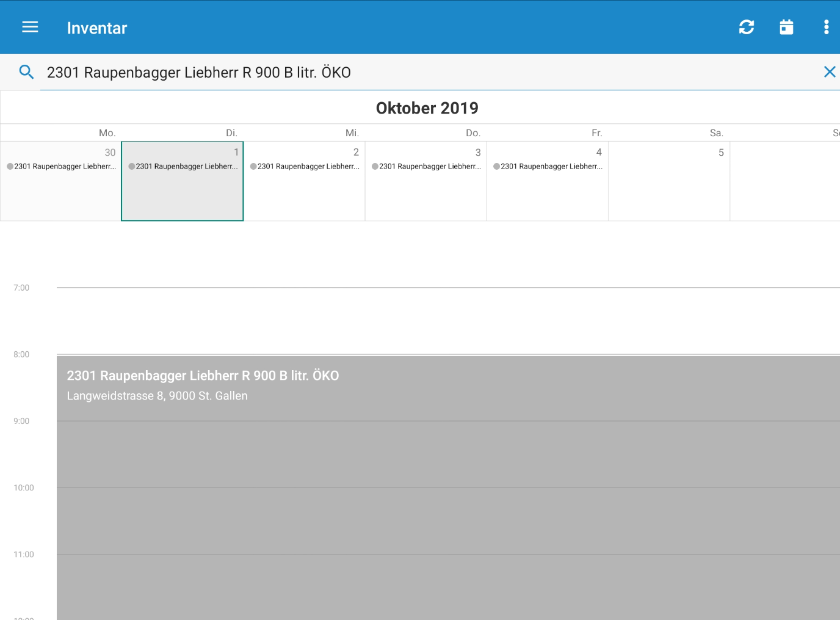Open Raupenbagger entry on Wednesday 2
840x620 pixels.
[x=305, y=166]
